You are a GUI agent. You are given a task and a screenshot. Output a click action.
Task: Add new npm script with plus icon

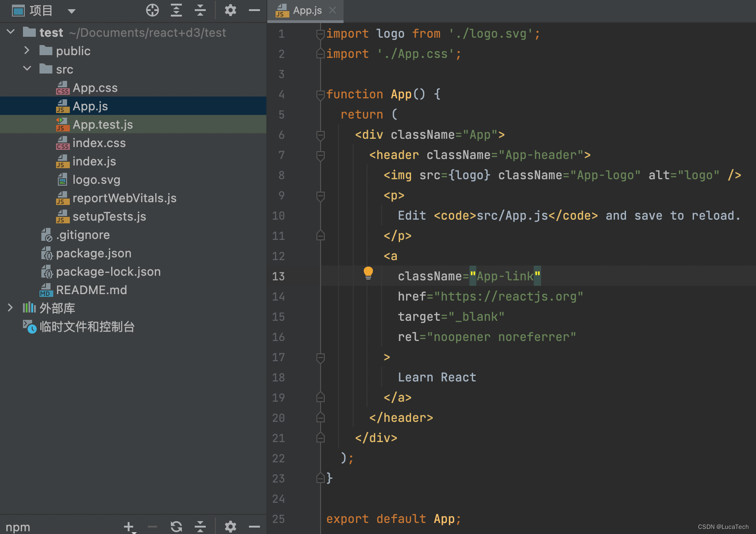pyautogui.click(x=129, y=527)
